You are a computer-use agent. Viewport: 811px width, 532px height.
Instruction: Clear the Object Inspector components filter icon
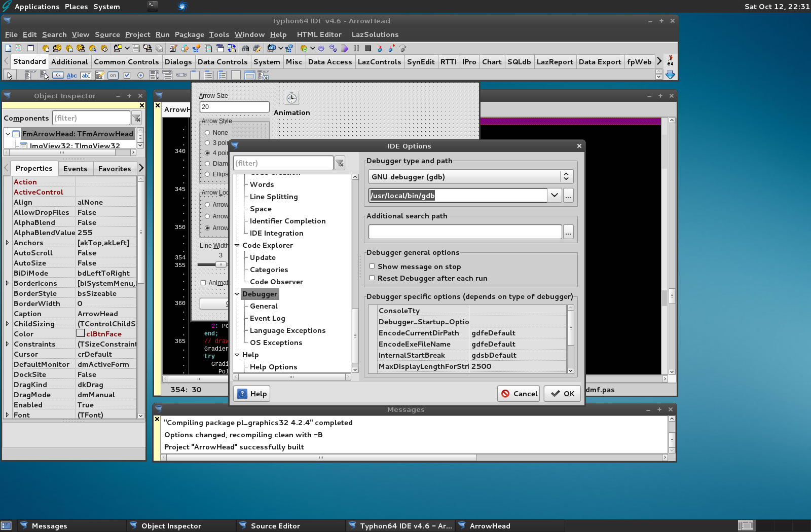pyautogui.click(x=136, y=118)
